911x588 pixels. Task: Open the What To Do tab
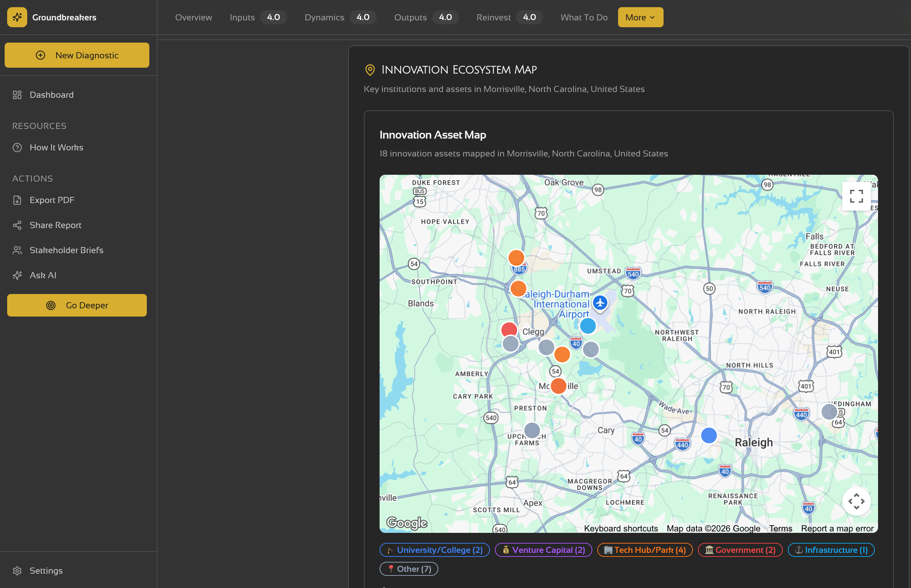tap(584, 17)
